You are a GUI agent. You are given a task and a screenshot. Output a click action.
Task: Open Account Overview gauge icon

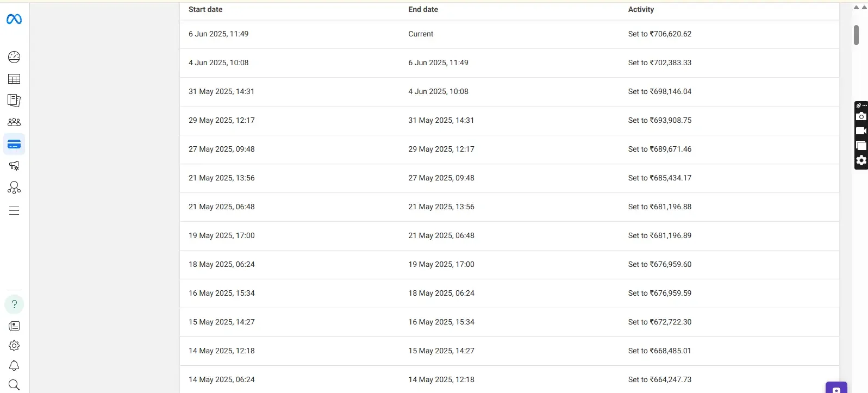pos(14,57)
